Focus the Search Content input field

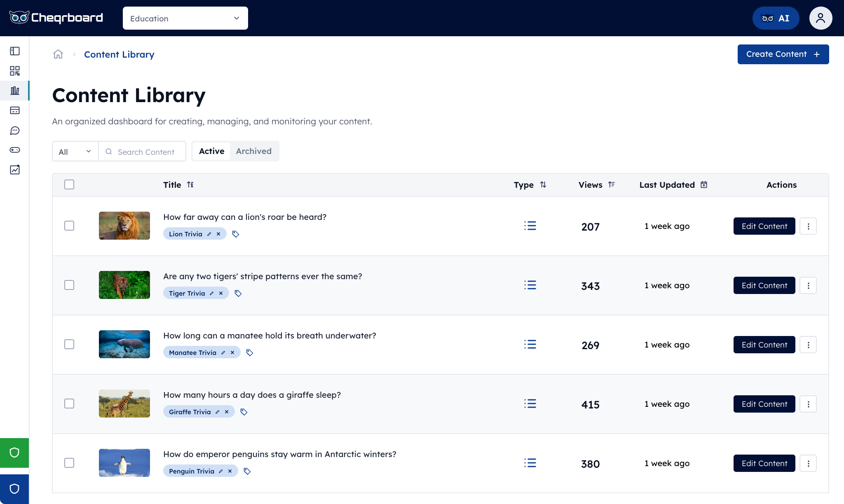tap(142, 152)
